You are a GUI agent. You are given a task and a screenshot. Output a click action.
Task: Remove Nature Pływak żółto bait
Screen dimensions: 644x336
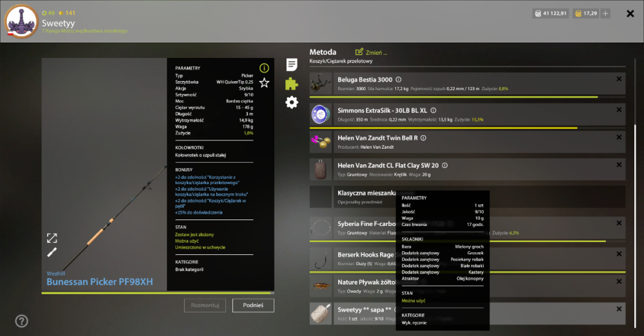[619, 281]
